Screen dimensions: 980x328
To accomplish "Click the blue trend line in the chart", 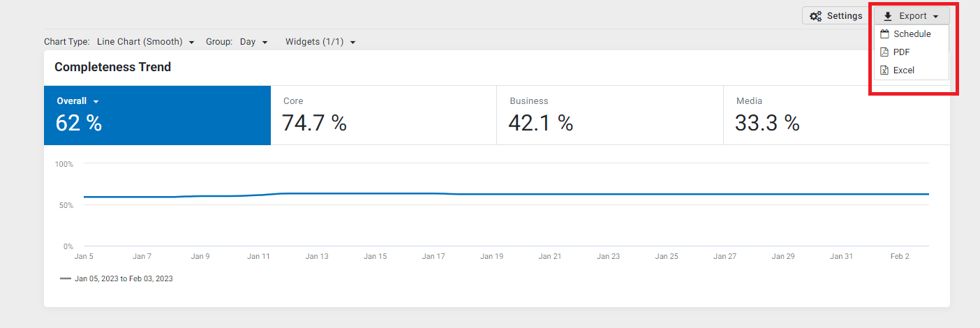I will click(506, 194).
